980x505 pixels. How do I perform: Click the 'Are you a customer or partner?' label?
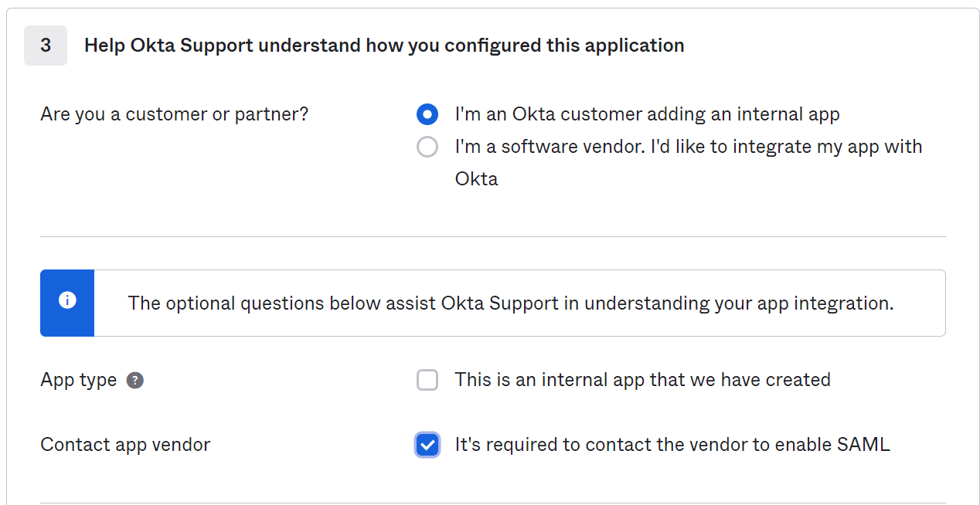click(x=173, y=114)
